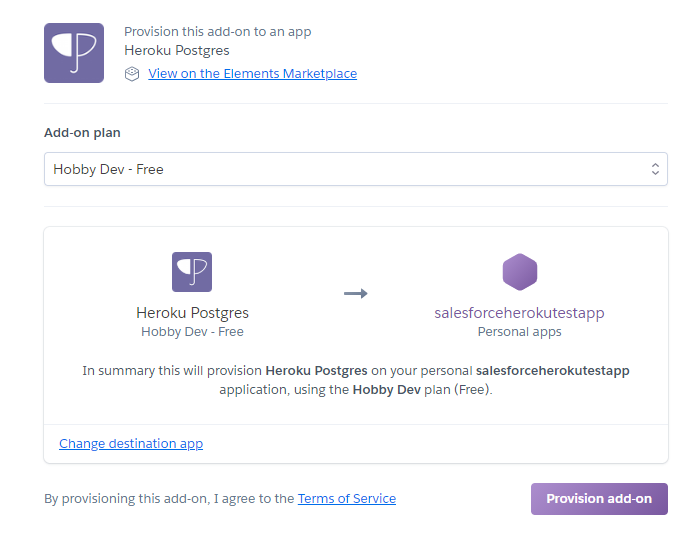Click the small Heroku Postgres icon in the summary
This screenshot has width=692, height=540.
192,272
